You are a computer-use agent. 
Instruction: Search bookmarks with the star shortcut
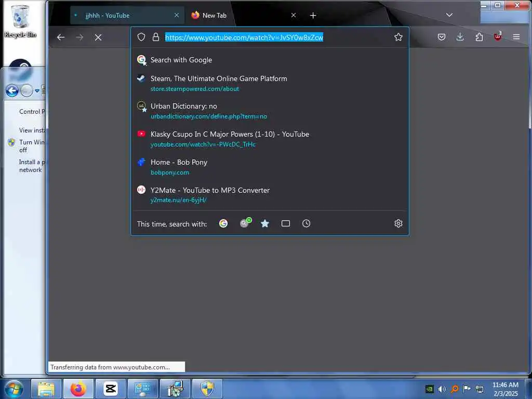(x=265, y=223)
